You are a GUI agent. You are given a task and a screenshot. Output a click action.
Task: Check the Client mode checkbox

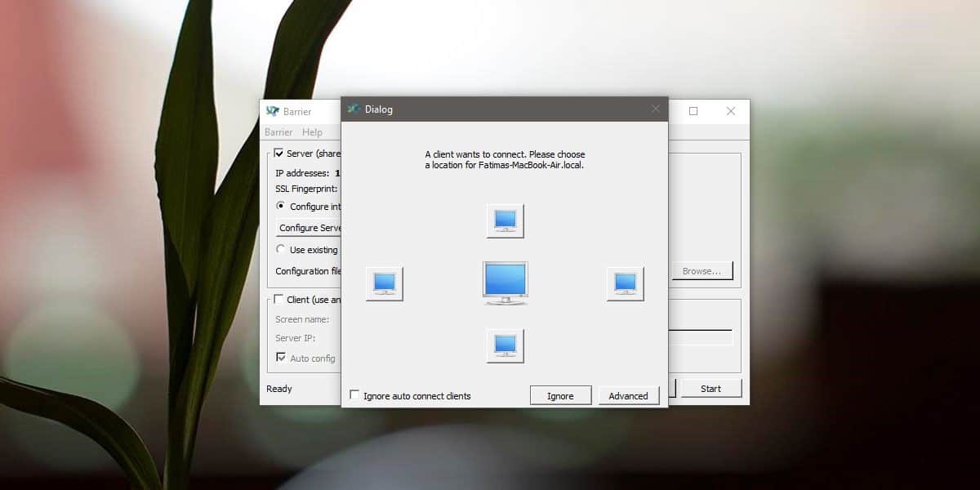click(278, 300)
